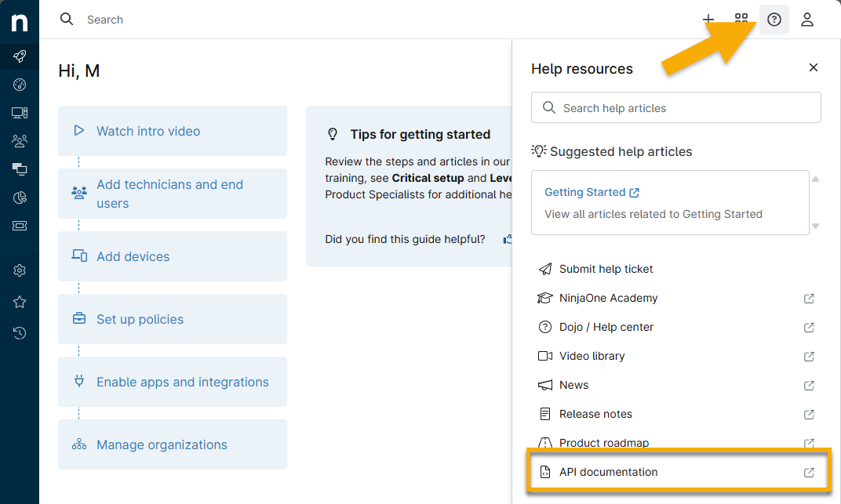Screen dimensions: 841x504
Task: Open the Reporting pie chart sidebar icon
Action: pos(20,198)
